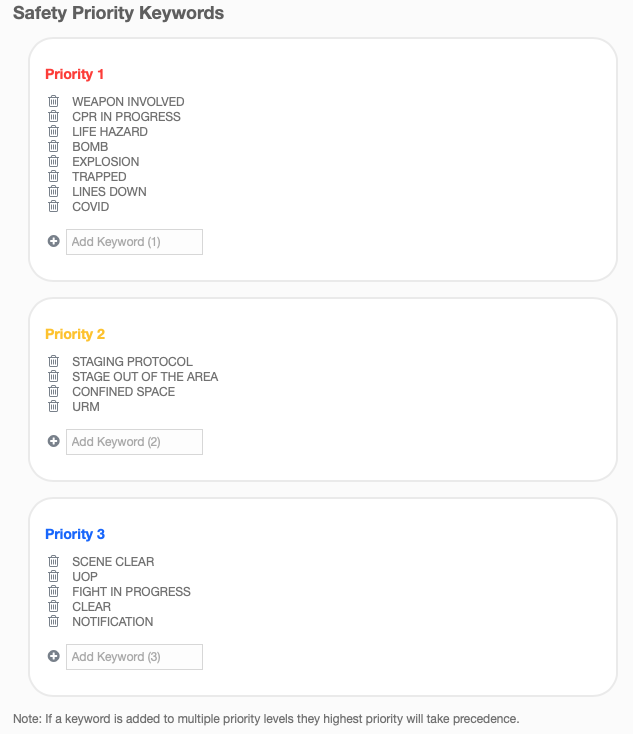Screen dimensions: 633x734
Task: Delete the TRAPPED keyword
Action: point(54,177)
